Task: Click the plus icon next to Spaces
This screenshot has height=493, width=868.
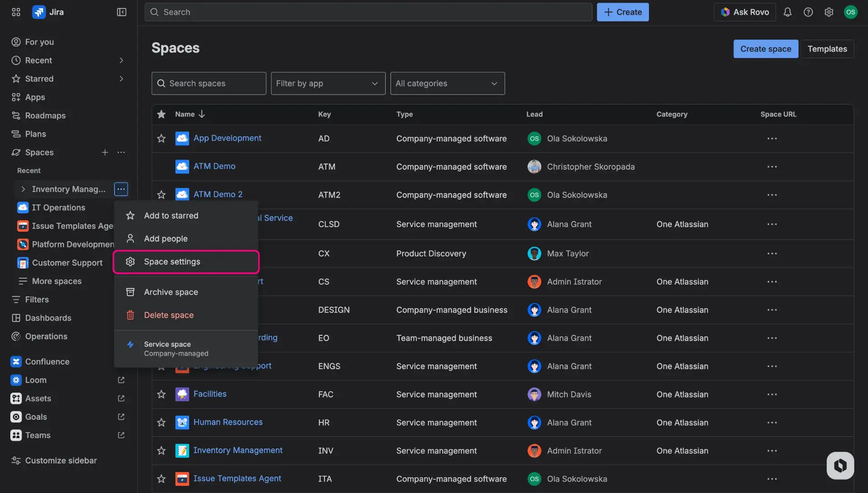Action: click(x=105, y=152)
